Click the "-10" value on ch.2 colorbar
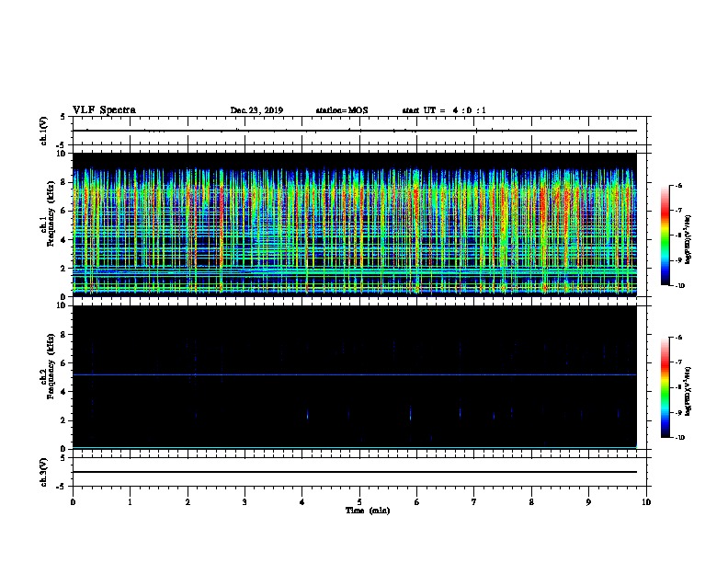This screenshot has width=728, height=563. coord(679,438)
